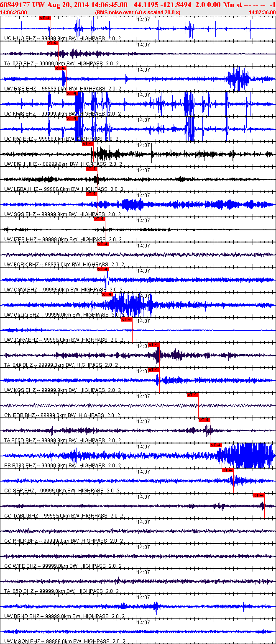The width and height of the screenshot is (276, 644).
Task: Click the 14:07 tick label on UO.HUO trace
Action: click(144, 19)
